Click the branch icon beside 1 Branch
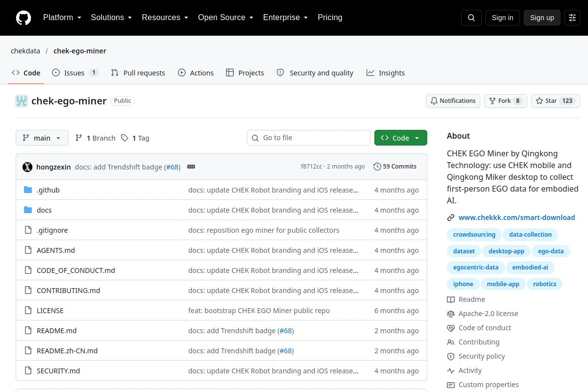 79,138
